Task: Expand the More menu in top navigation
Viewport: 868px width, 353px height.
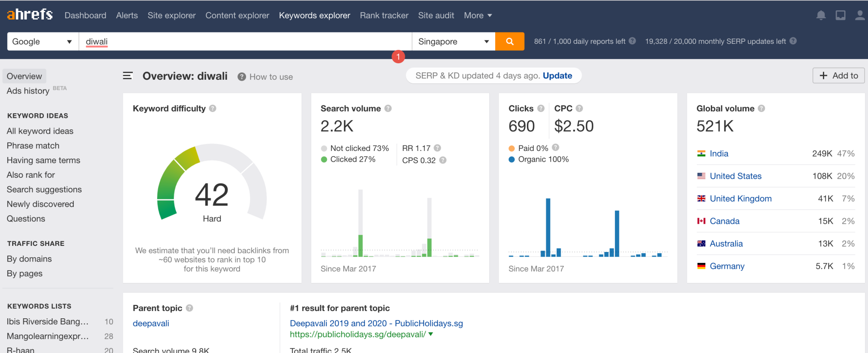Action: [478, 15]
